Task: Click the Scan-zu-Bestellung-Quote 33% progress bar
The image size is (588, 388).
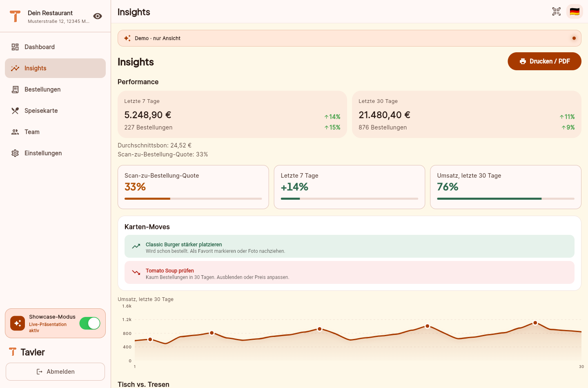Action: [193, 198]
